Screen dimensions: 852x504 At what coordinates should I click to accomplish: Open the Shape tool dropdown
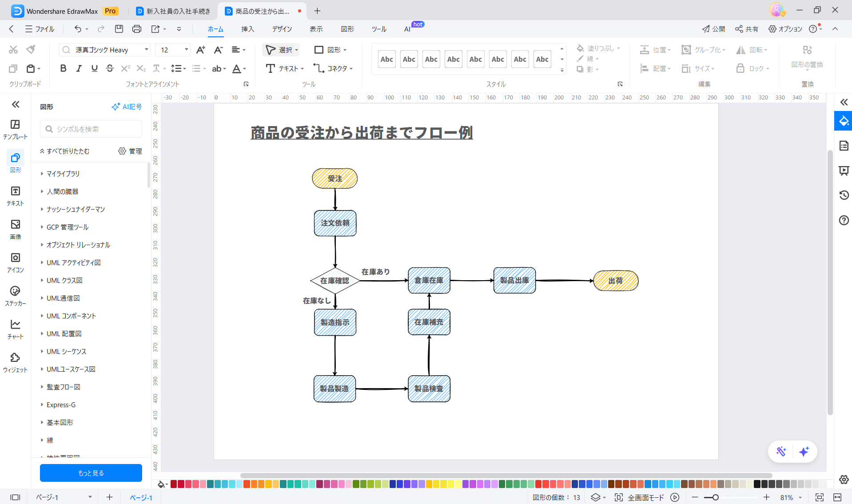pos(345,50)
